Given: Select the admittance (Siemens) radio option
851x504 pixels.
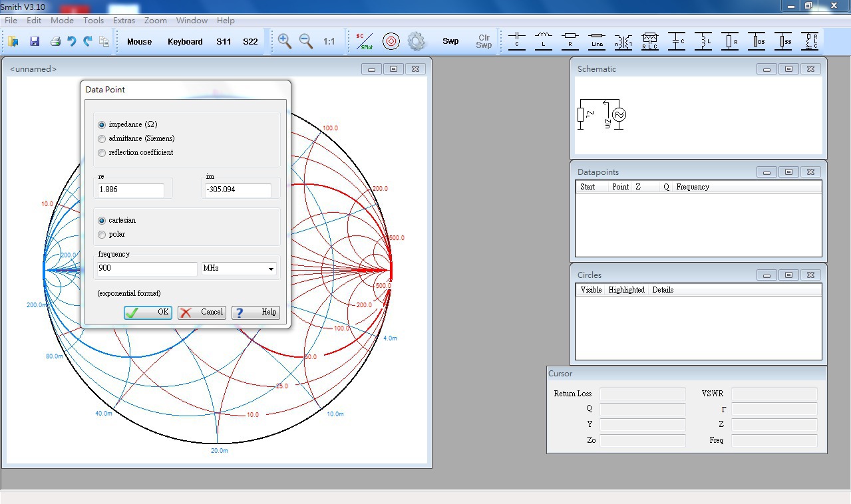Looking at the screenshot, I should (102, 139).
